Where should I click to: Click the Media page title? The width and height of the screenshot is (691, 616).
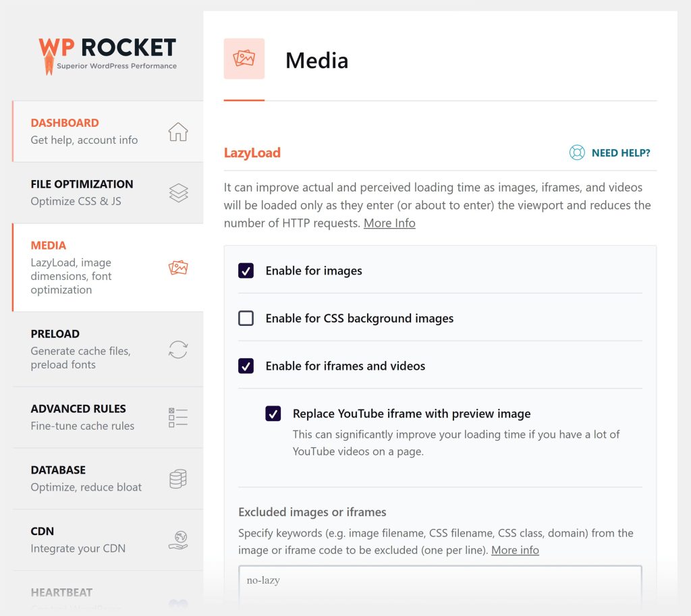[x=317, y=60]
